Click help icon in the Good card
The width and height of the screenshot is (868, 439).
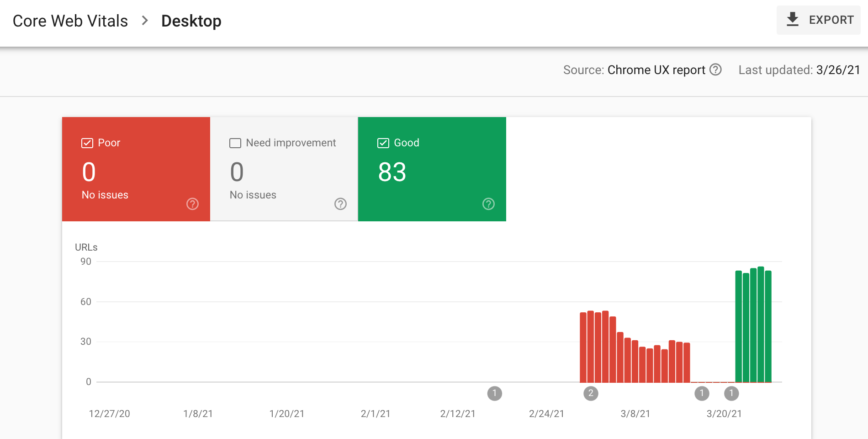[x=488, y=204]
